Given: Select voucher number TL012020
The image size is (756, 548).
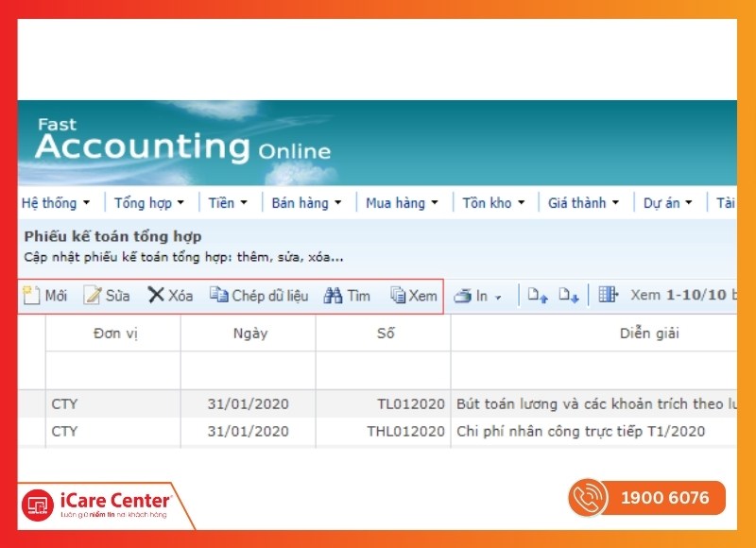Looking at the screenshot, I should tap(411, 403).
